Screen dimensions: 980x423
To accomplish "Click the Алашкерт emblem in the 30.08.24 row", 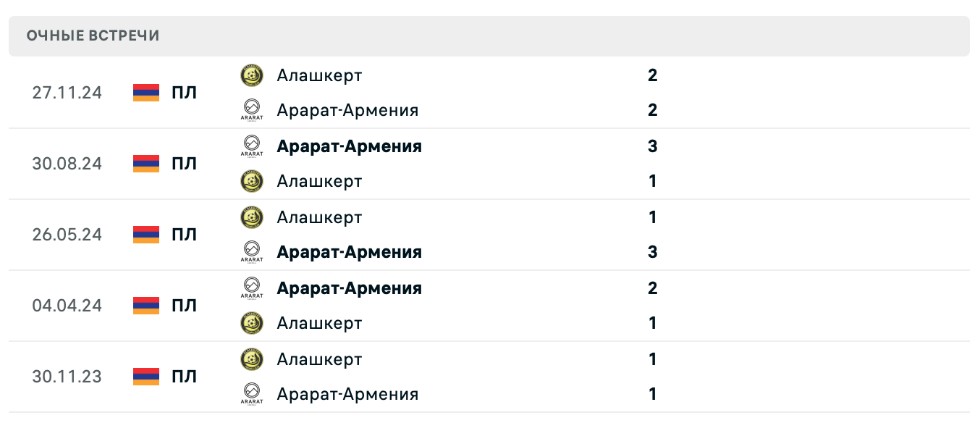I will 251,181.
